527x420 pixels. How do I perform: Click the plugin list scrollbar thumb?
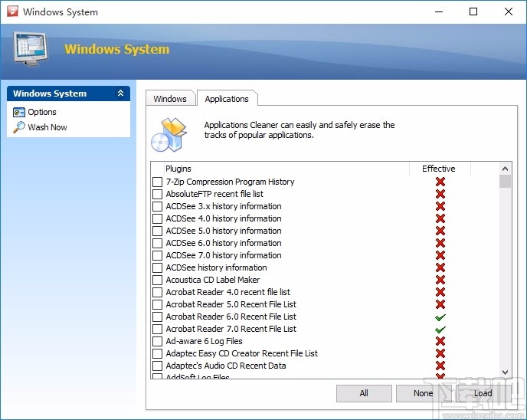(505, 181)
